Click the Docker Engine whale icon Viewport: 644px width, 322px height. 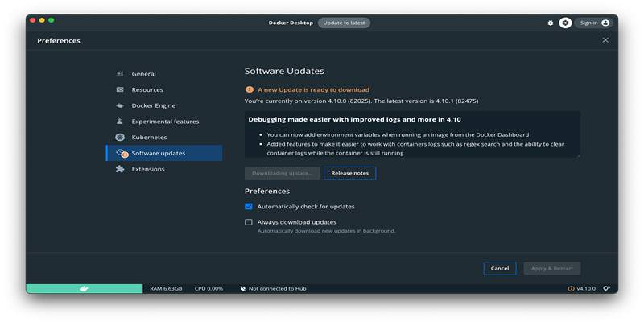pos(120,105)
